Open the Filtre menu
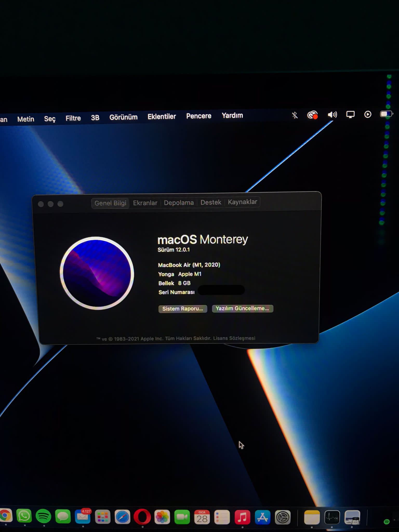This screenshot has width=399, height=532. [73, 118]
